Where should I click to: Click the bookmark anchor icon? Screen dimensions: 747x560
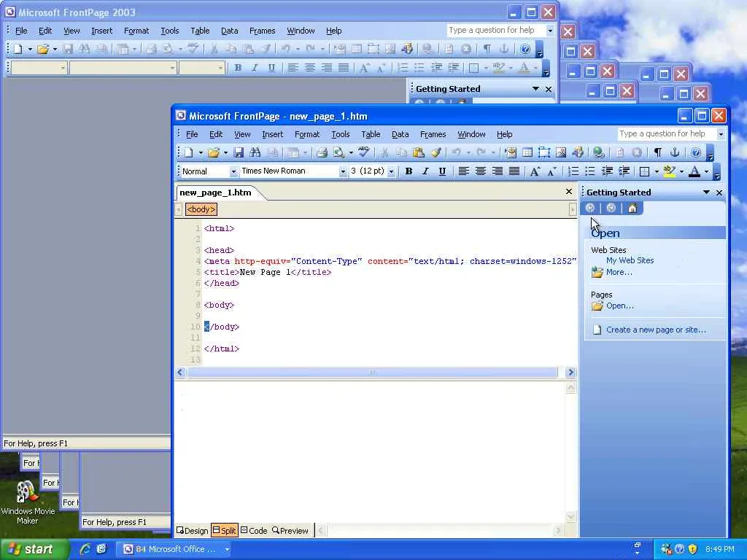tap(675, 152)
